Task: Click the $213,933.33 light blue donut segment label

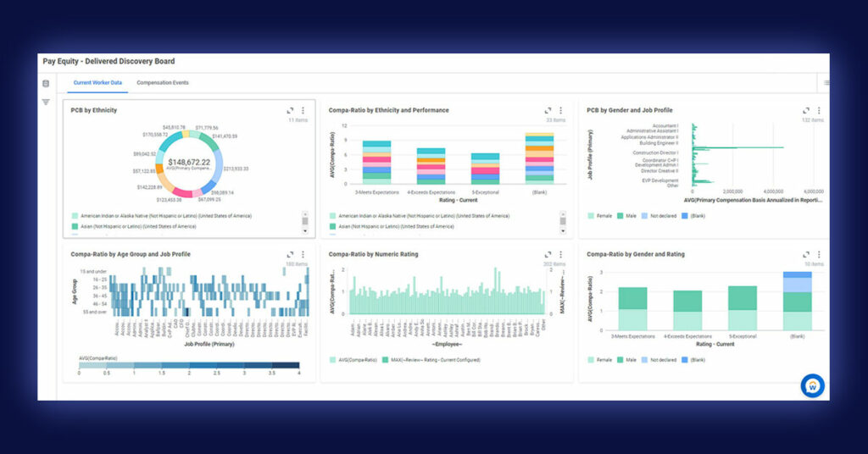Action: (236, 169)
